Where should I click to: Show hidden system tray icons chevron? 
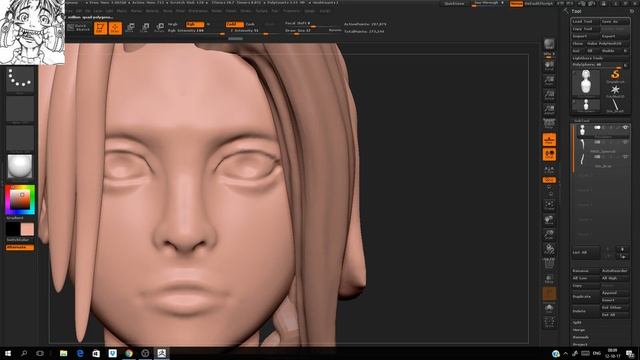coord(566,353)
